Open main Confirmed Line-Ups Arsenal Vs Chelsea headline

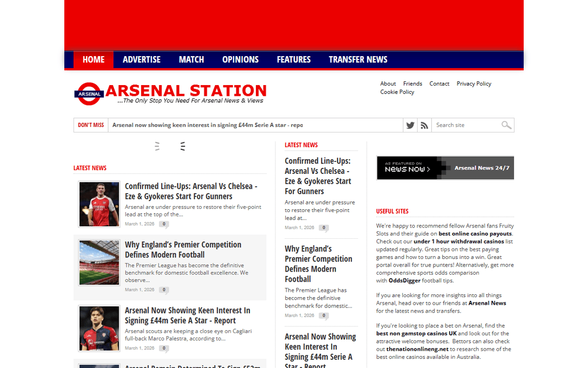(191, 191)
